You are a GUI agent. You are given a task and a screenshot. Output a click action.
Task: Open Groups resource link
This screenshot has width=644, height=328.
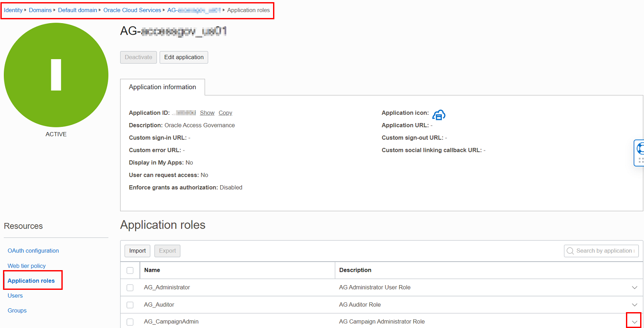coord(17,310)
